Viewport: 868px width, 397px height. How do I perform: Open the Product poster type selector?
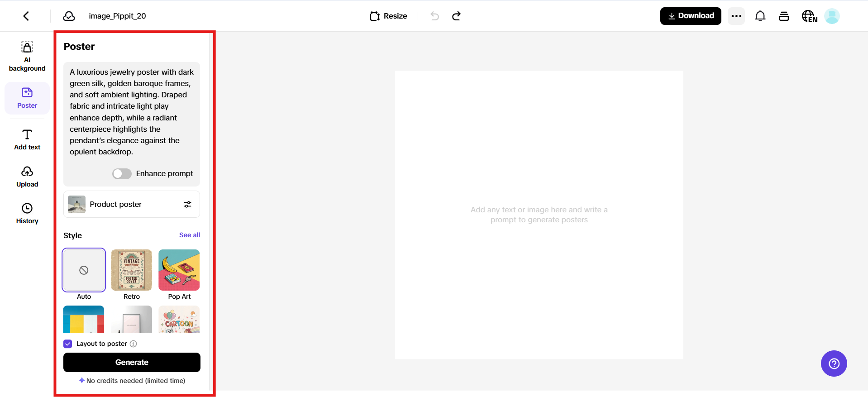point(132,205)
